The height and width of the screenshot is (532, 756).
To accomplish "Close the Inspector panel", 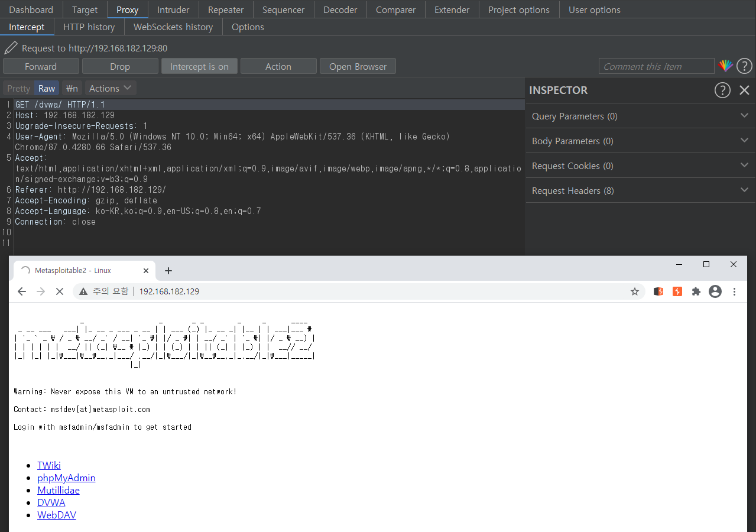I will coord(744,90).
